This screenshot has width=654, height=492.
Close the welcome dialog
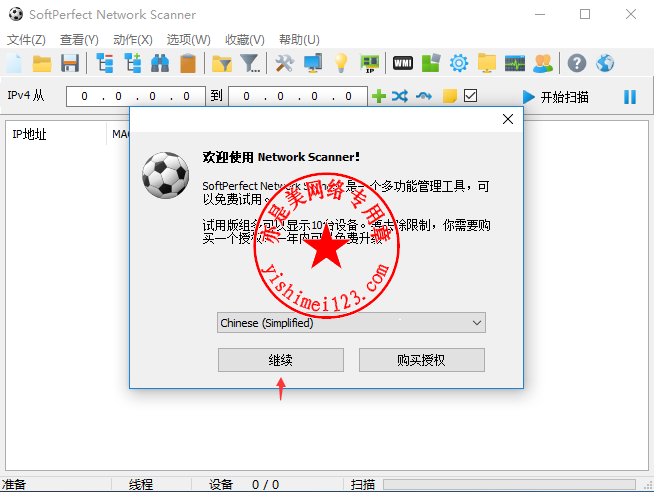pyautogui.click(x=508, y=119)
